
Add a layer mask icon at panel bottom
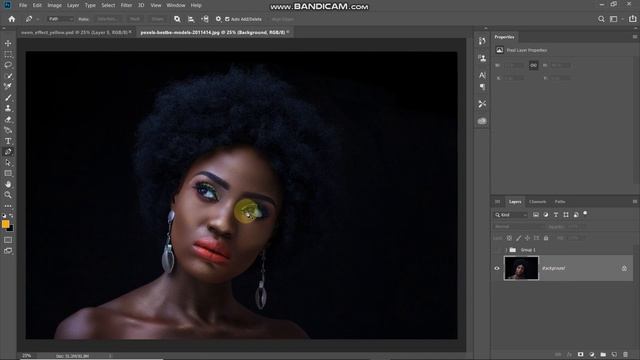[x=580, y=355]
